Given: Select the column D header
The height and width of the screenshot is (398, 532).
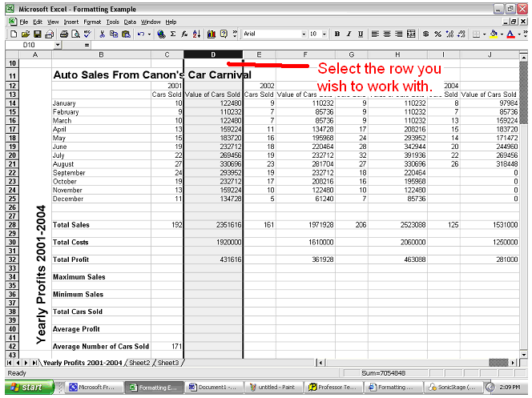Looking at the screenshot, I should tap(212, 54).
